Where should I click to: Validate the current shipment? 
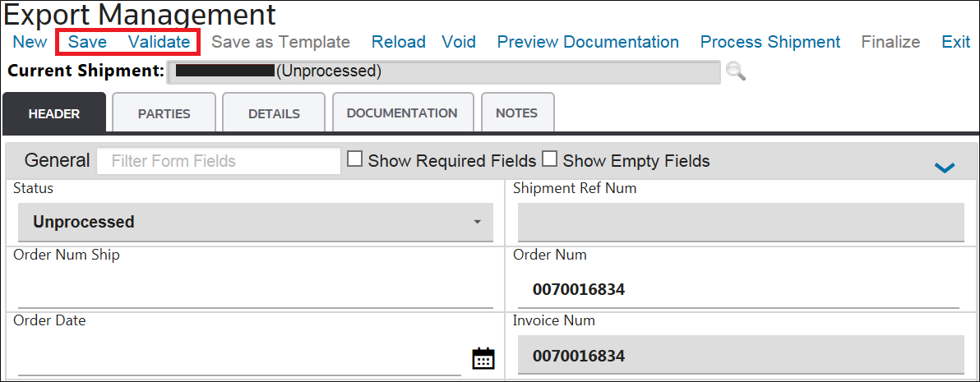tap(159, 42)
